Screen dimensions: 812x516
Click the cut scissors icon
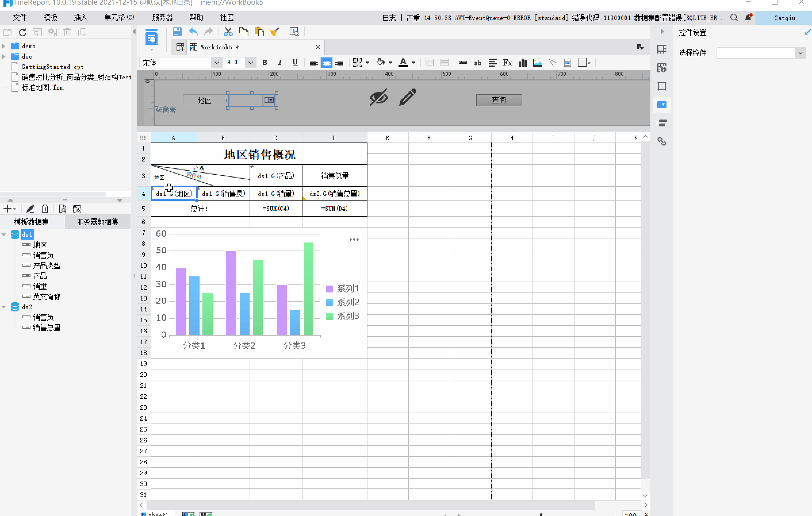point(228,32)
